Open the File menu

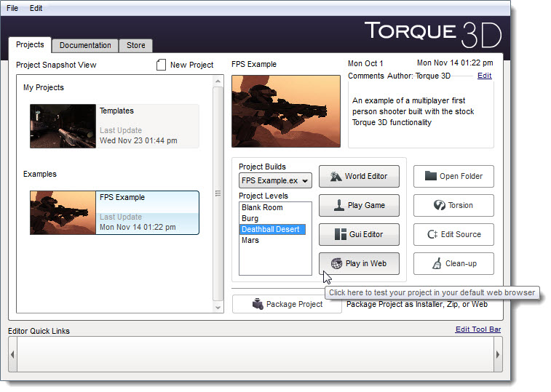[12, 8]
